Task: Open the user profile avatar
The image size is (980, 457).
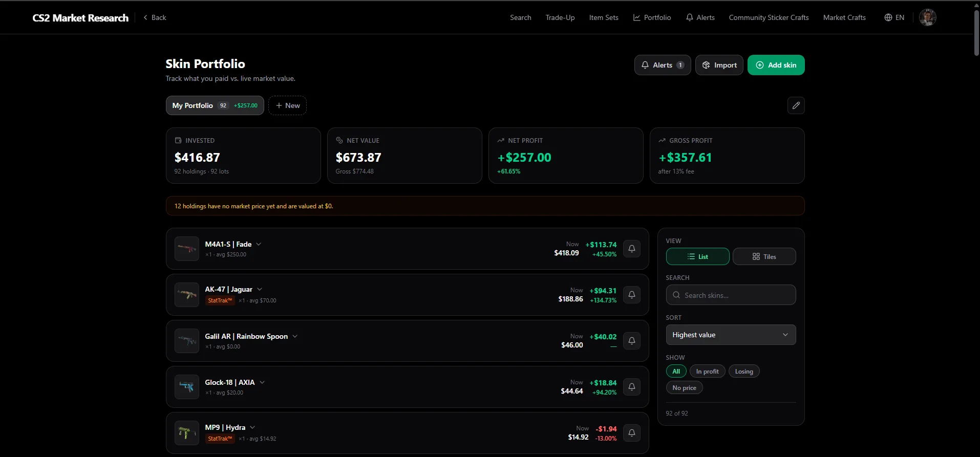Action: 927,17
